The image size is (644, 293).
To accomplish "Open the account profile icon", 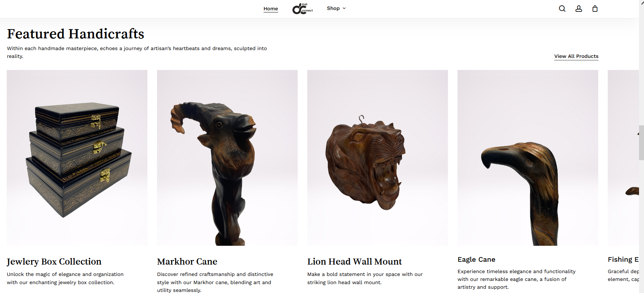I will coord(579,9).
